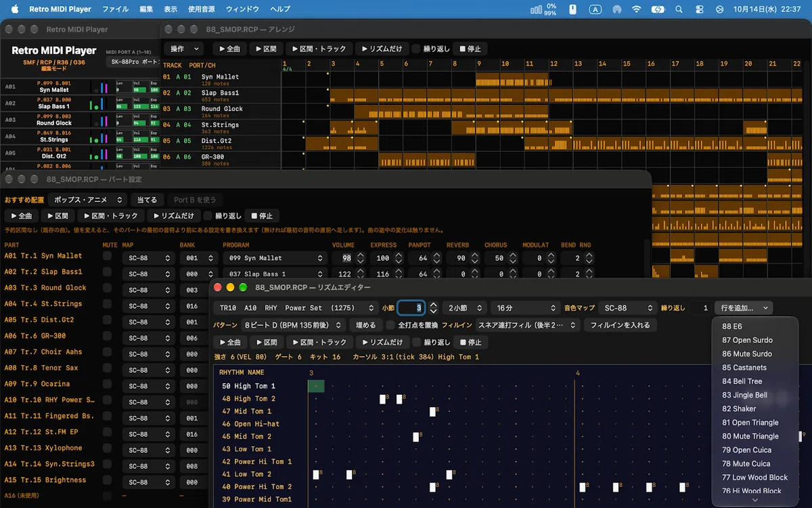Screen dimensions: 812x508
Task: Open the ウィンドウ menu
Action: tap(242, 9)
